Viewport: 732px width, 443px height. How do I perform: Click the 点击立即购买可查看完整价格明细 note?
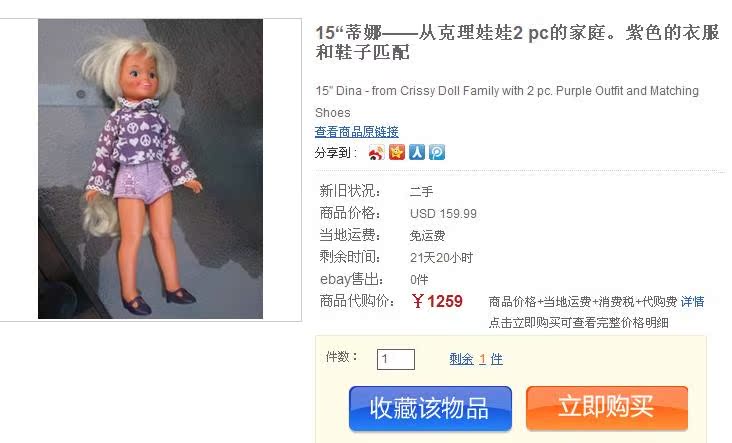578,323
